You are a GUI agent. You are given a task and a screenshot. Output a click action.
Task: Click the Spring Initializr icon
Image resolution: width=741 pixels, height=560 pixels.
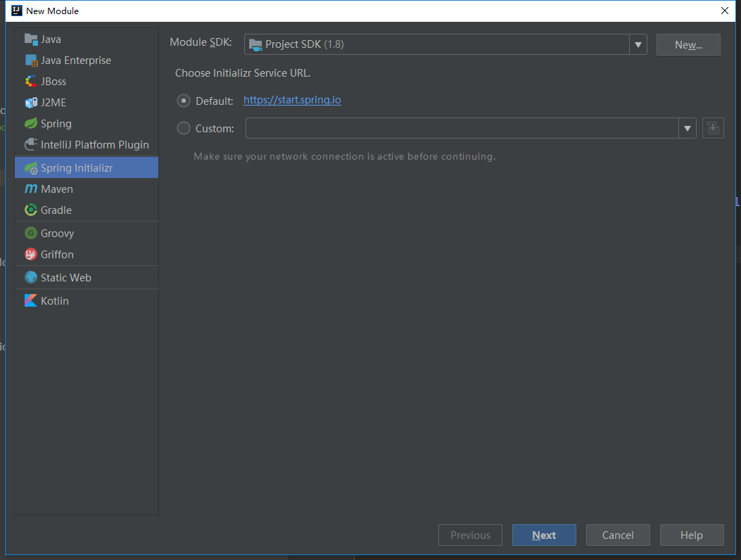pos(31,167)
